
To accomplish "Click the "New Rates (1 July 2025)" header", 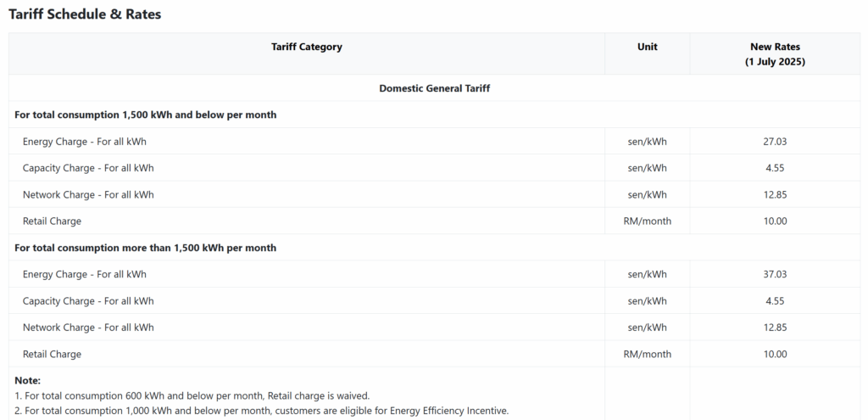I will click(x=775, y=54).
